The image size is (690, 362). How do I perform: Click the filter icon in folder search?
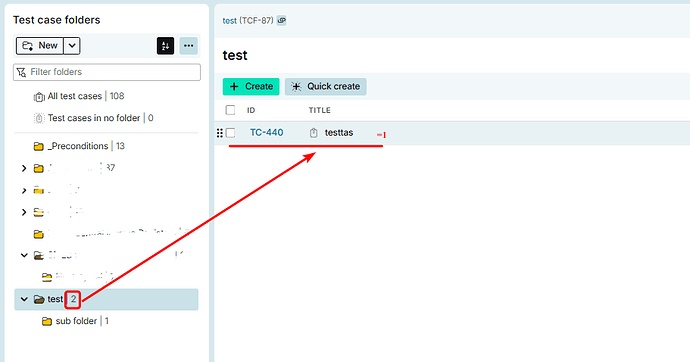tap(21, 72)
